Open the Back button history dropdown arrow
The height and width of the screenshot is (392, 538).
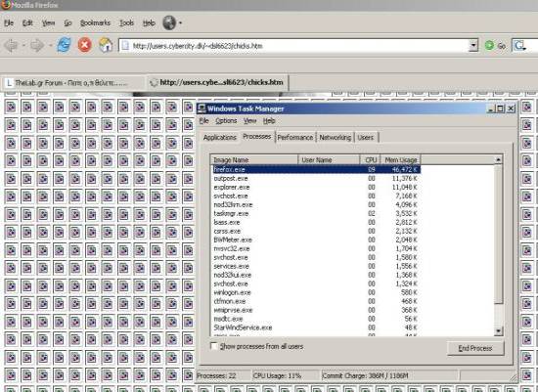click(23, 45)
